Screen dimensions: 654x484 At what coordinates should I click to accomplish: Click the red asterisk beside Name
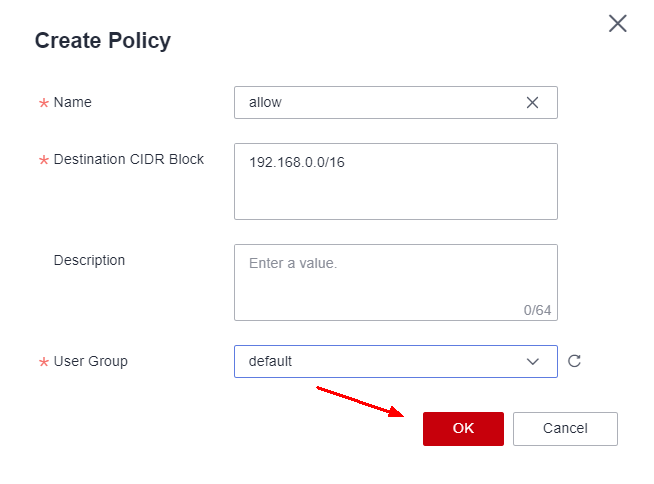[x=44, y=104]
